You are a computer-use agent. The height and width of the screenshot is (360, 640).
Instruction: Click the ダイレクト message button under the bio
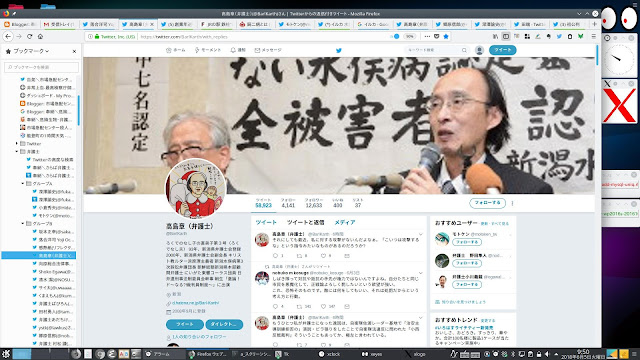[224, 324]
